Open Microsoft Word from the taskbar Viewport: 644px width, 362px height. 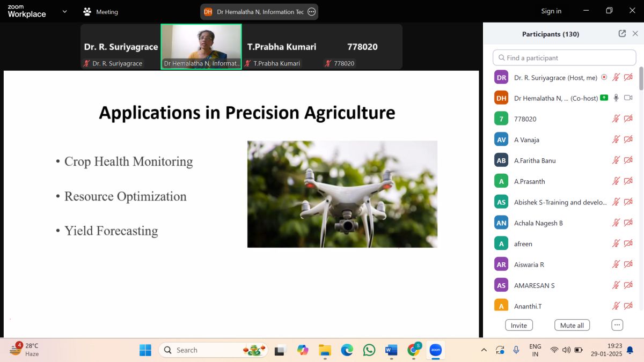point(391,350)
